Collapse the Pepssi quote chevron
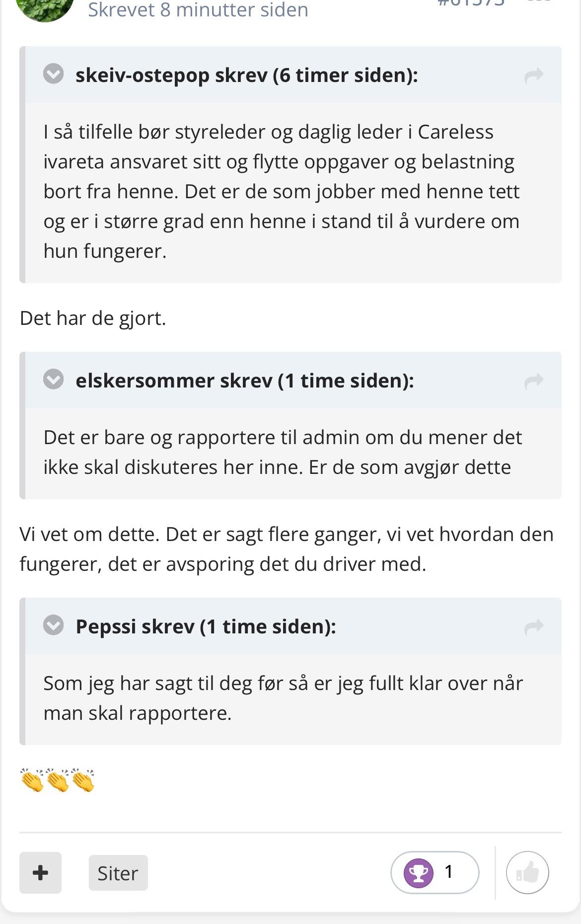581x924 pixels. click(54, 625)
